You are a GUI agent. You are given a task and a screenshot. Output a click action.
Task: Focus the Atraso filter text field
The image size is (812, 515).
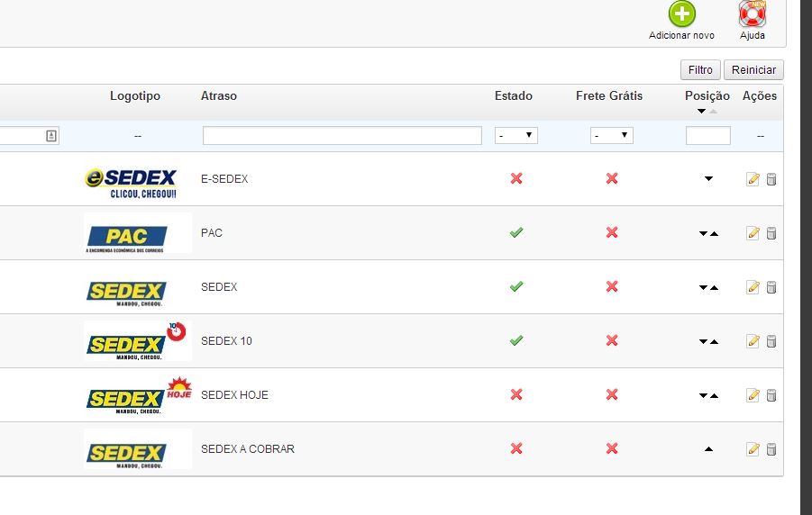[342, 136]
